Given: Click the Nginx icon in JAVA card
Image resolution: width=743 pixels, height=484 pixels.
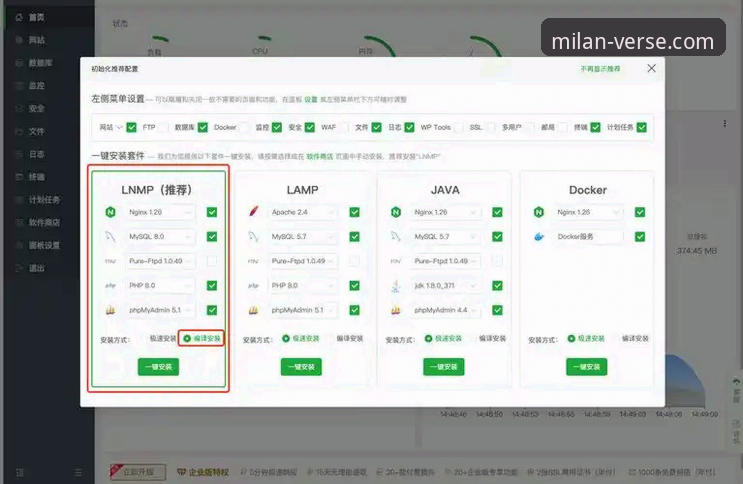Looking at the screenshot, I should tap(396, 212).
